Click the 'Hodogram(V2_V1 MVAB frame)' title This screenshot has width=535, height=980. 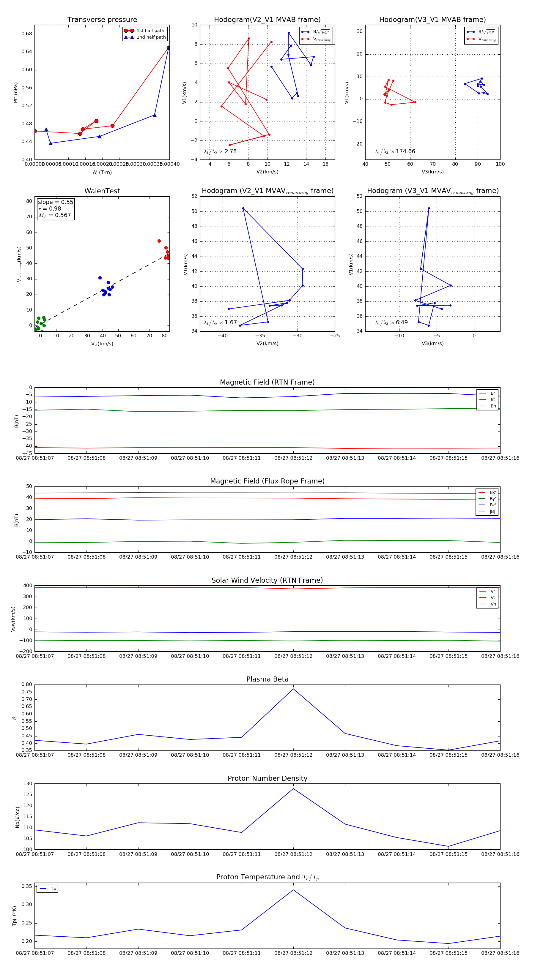tap(267, 20)
